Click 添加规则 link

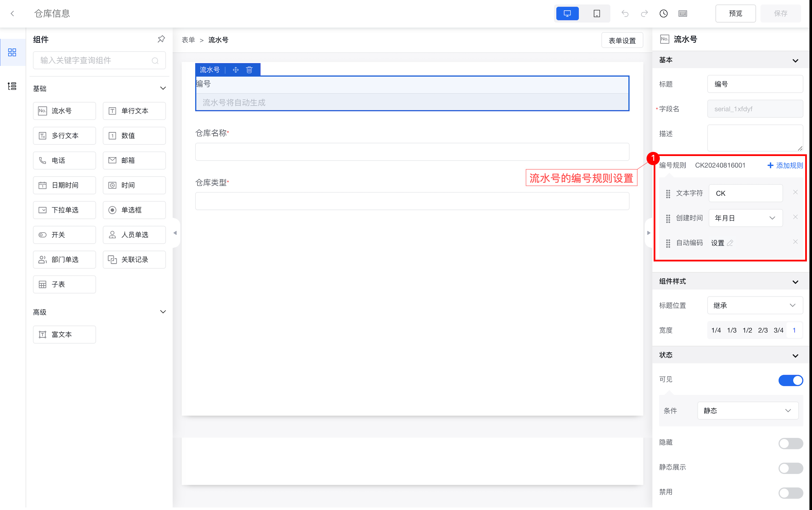click(785, 165)
